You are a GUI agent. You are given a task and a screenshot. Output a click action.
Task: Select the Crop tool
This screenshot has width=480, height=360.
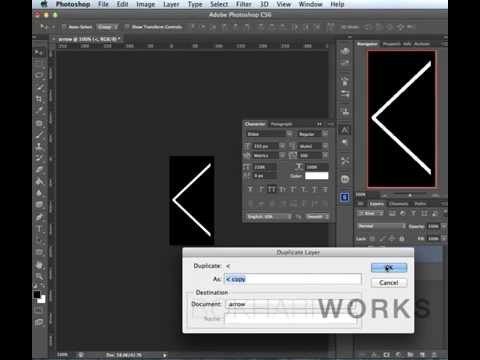click(x=39, y=99)
